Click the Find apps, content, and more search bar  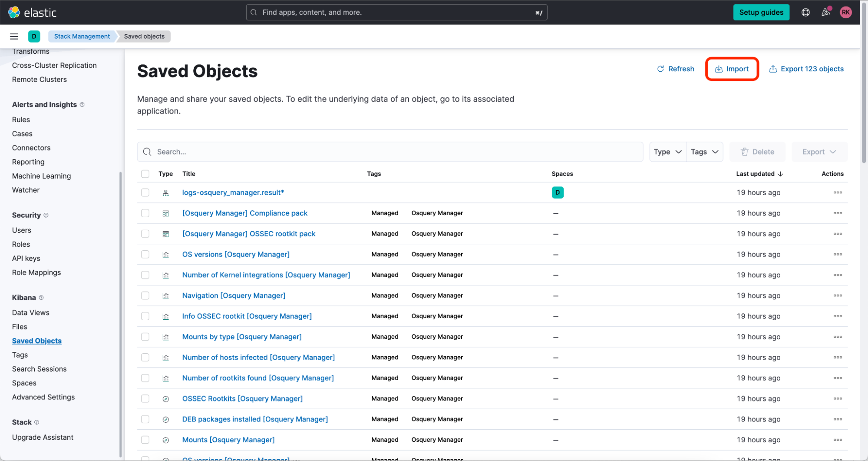[x=396, y=13]
